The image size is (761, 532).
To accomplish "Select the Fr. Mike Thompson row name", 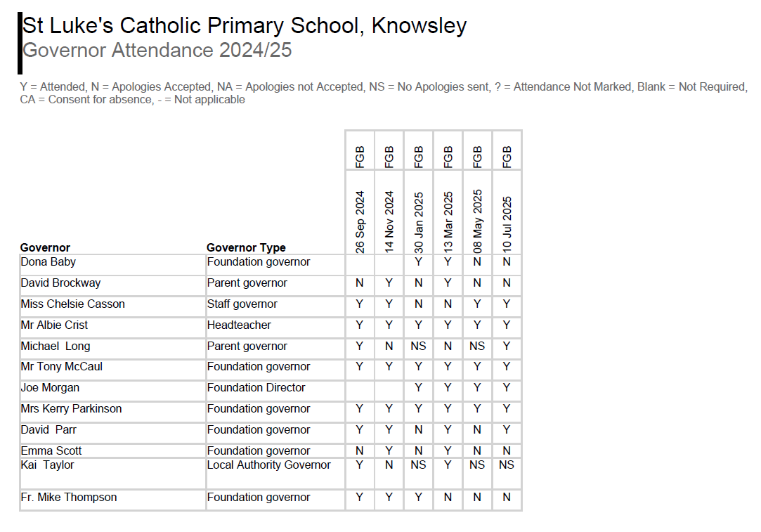I will click(69, 498).
